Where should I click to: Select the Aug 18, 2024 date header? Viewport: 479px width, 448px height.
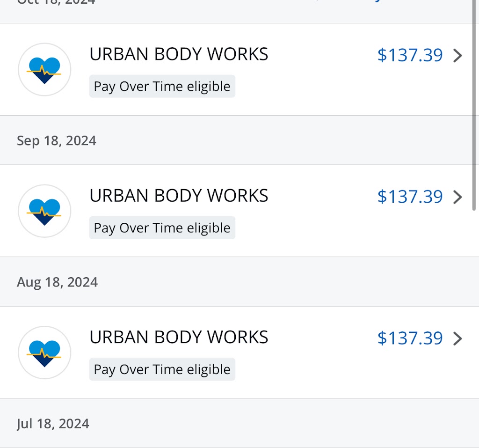(x=57, y=282)
